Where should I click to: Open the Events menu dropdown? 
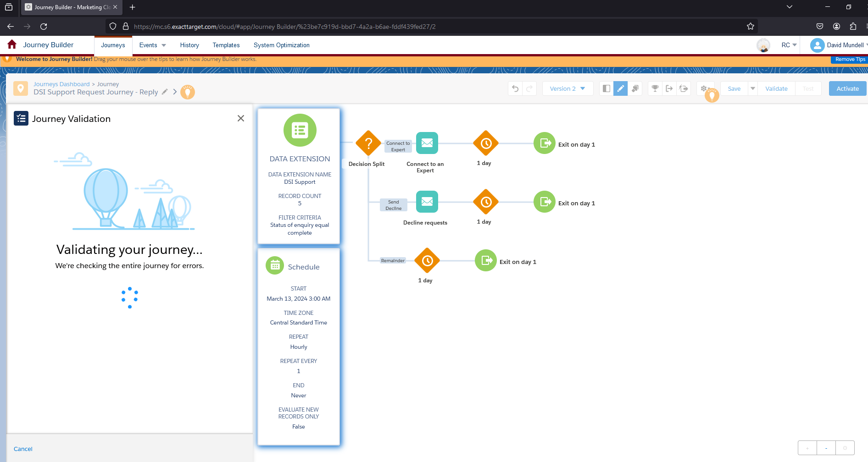pyautogui.click(x=152, y=45)
